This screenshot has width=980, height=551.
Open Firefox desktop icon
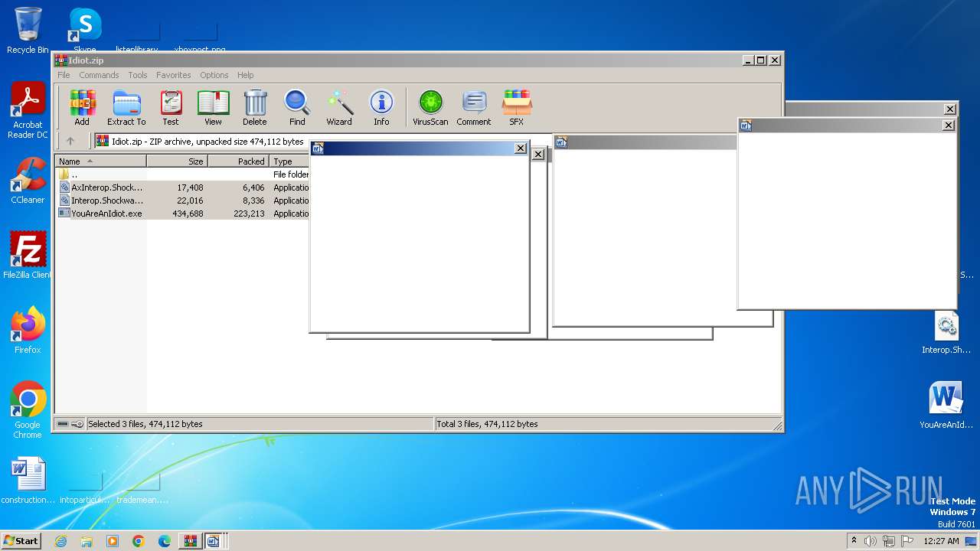[x=28, y=331]
